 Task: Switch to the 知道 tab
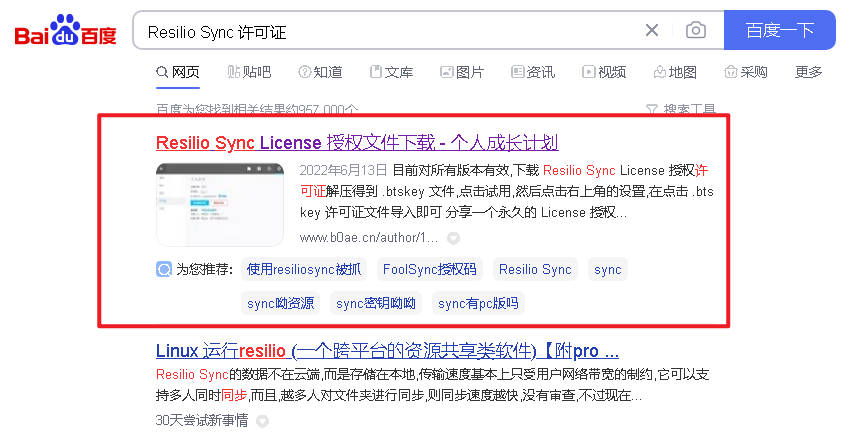click(321, 72)
